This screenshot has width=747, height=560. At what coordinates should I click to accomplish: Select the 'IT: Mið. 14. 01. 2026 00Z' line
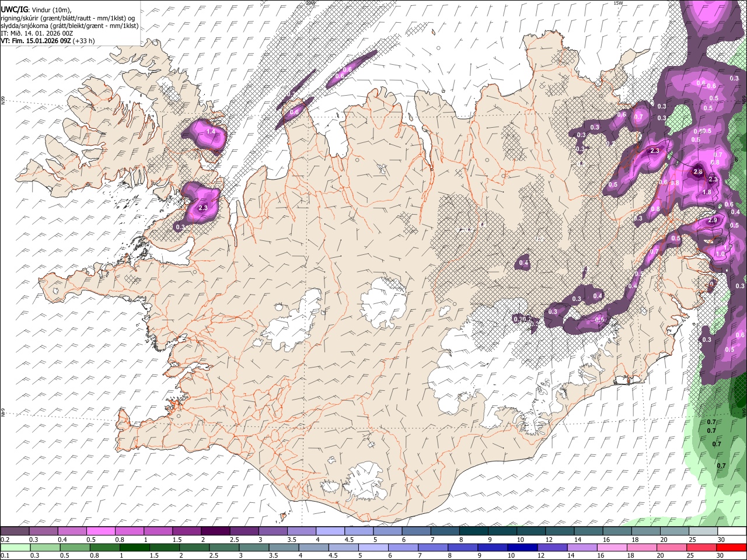[37, 33]
